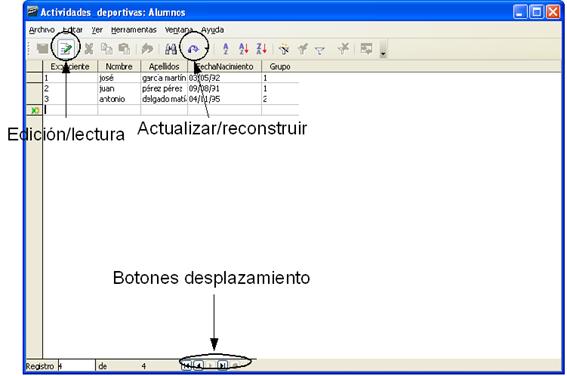Click the cell containing 'juan'
This screenshot has width=567, height=376.
pos(119,89)
